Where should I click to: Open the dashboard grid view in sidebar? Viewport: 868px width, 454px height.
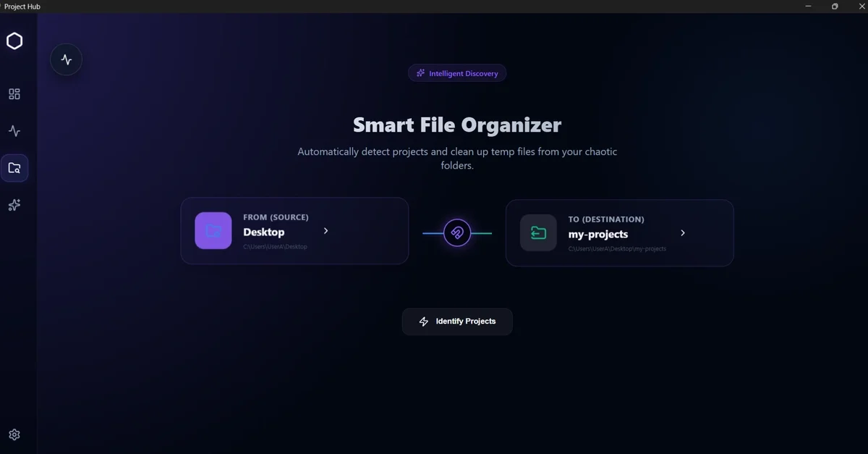click(14, 94)
